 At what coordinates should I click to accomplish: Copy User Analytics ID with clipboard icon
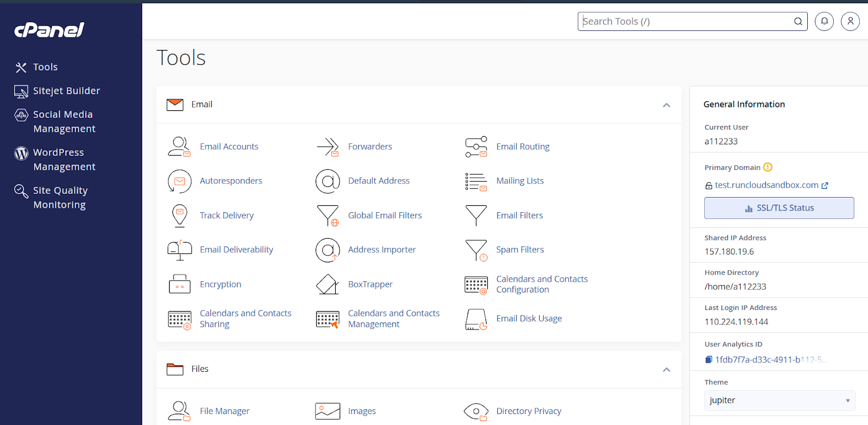tap(709, 359)
